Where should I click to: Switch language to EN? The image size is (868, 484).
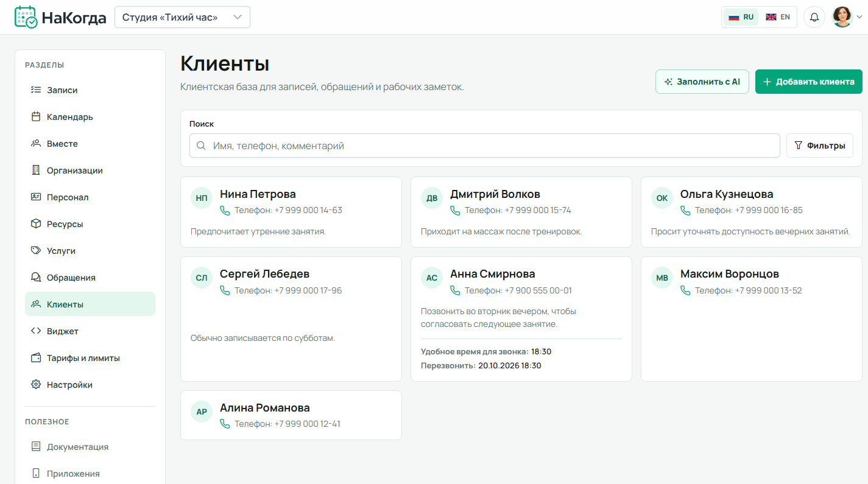[778, 17]
